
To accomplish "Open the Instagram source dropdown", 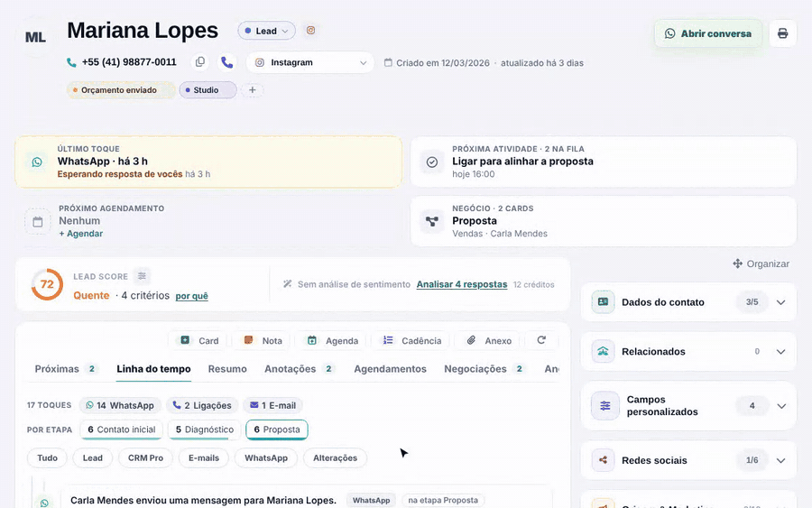I will (x=309, y=62).
